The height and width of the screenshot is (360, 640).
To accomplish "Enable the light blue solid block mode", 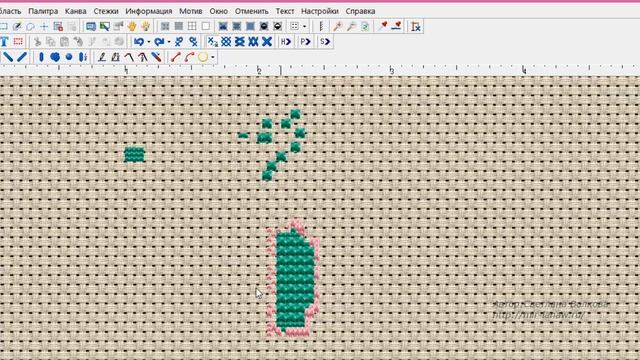I will point(250,27).
